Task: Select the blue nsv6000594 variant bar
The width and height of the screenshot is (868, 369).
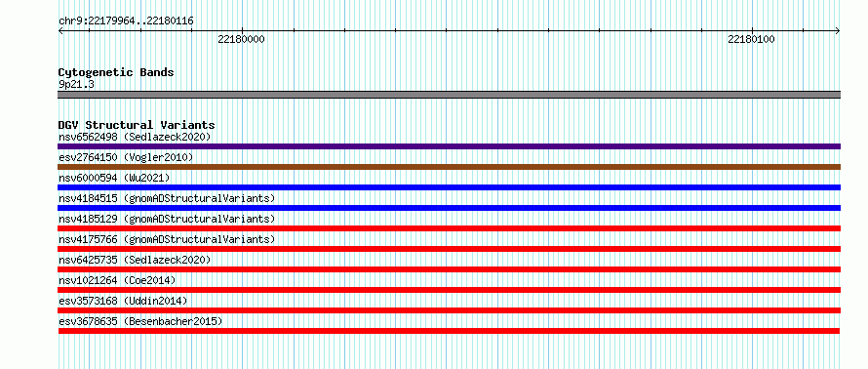Action: coord(449,187)
